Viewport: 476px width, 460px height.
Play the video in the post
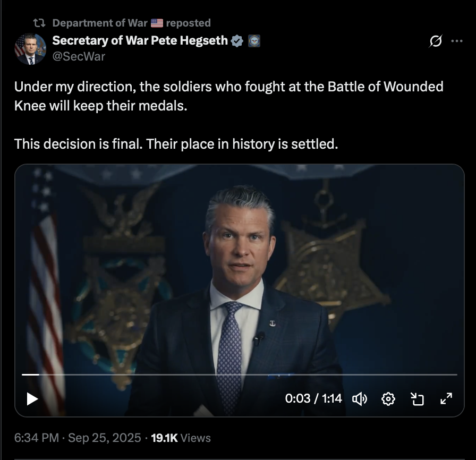click(x=32, y=398)
